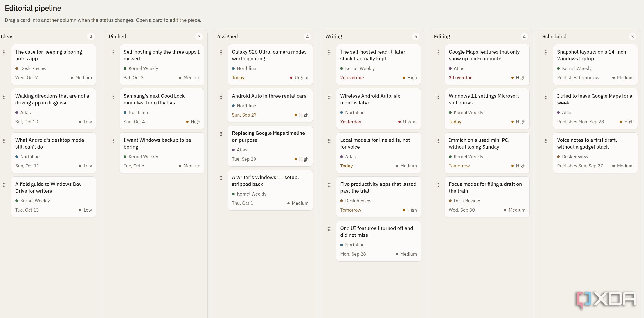644x318 pixels.
Task: Click the drag handle for 'A field guide to Windows Dev Drive'
Action: tap(4, 185)
